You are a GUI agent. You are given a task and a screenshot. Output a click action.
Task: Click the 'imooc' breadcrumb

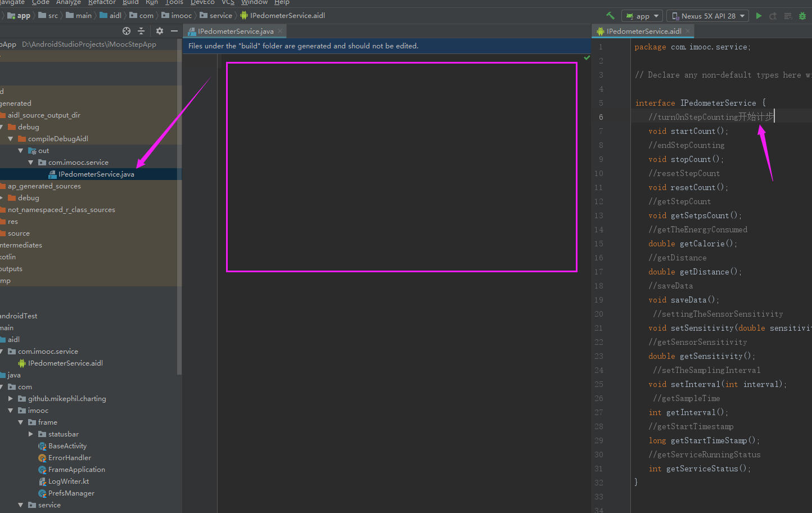[x=177, y=16]
